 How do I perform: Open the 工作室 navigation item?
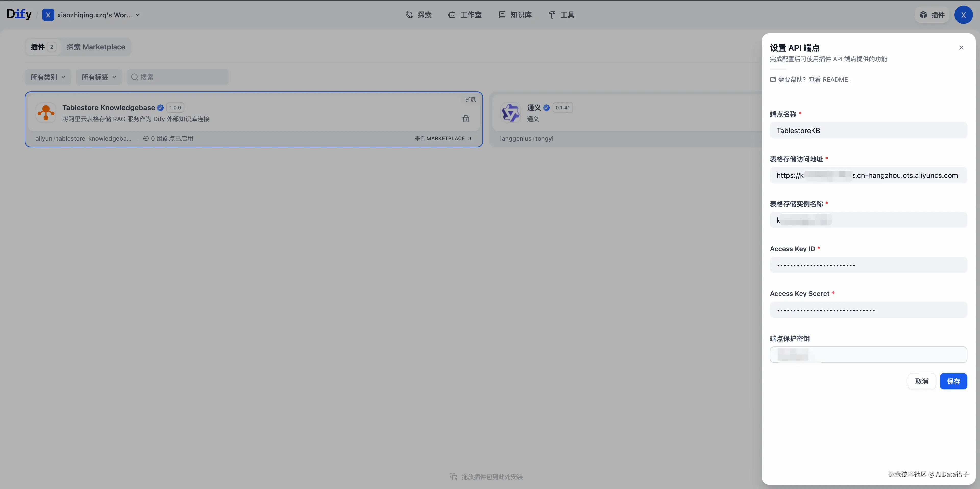pos(465,15)
